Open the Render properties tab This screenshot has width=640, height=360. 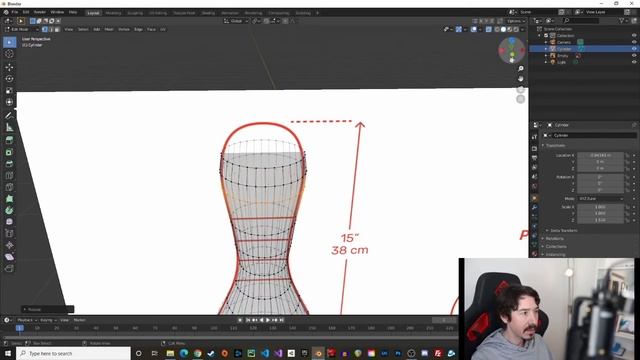pyautogui.click(x=535, y=148)
